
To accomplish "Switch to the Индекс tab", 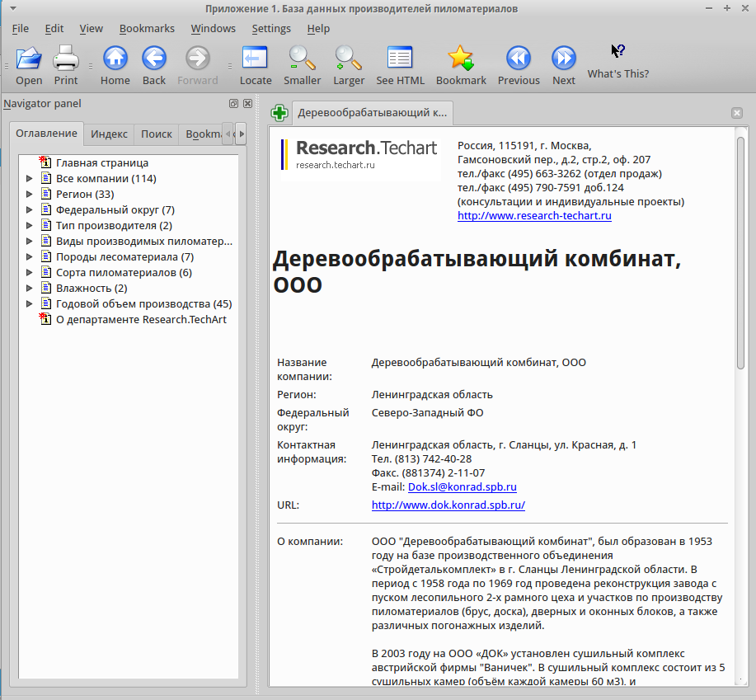I will [109, 134].
